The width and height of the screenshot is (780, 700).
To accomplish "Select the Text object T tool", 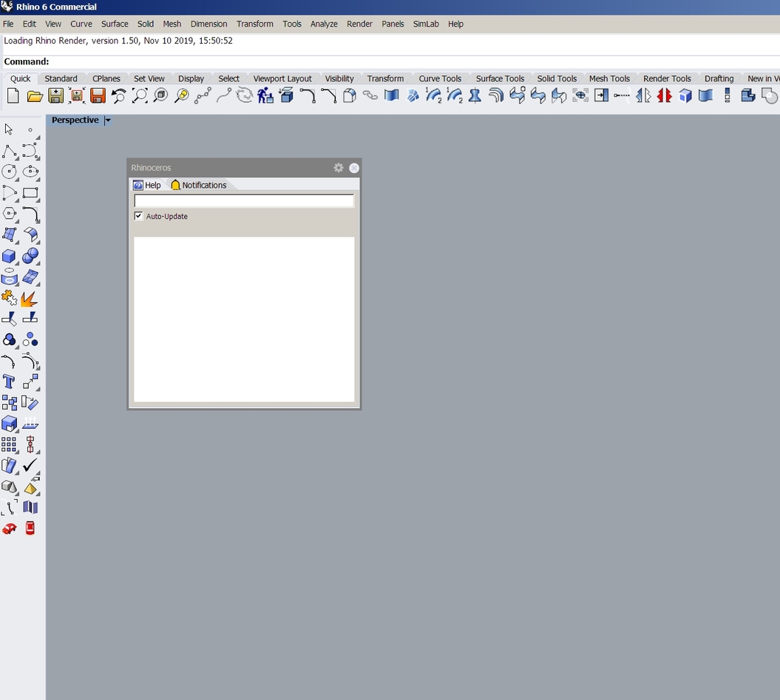I will point(8,381).
